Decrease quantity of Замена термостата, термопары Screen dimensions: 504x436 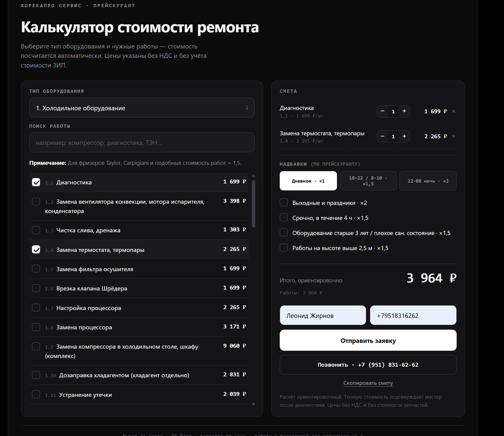coord(383,136)
